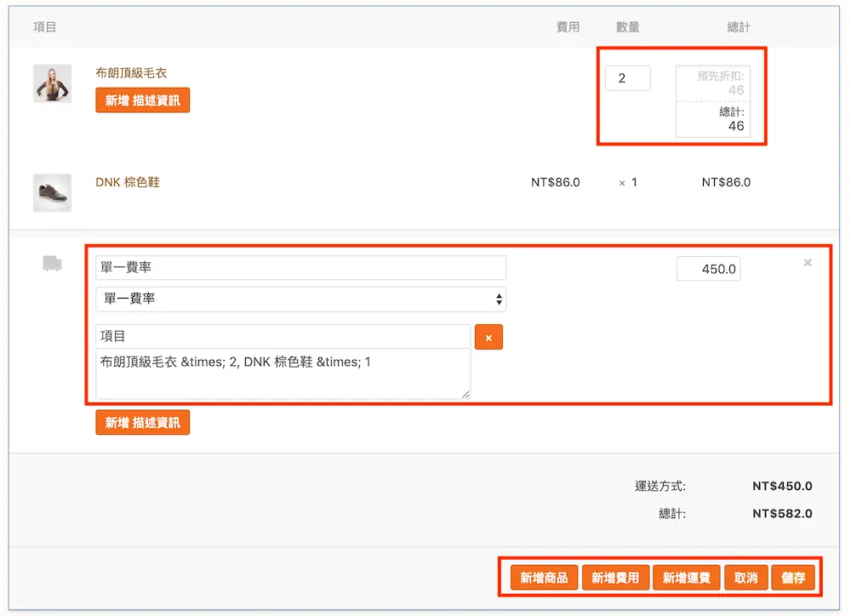851x616 pixels.
Task: Click the shipping truck icon
Action: (52, 264)
